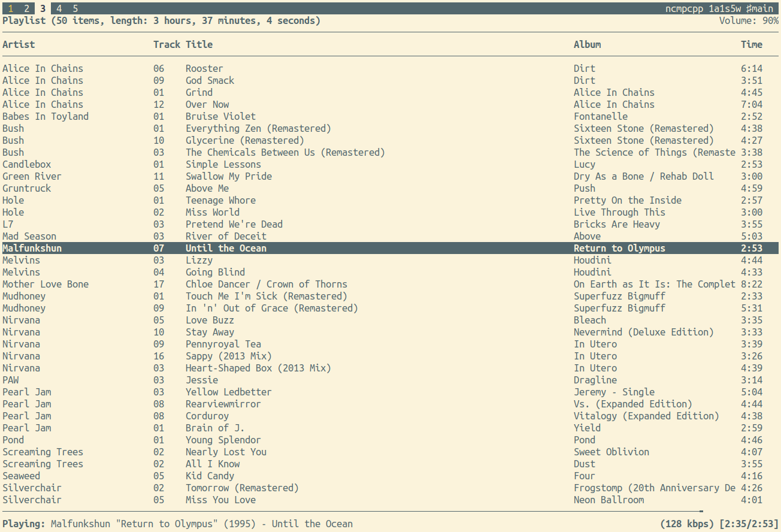Switch to tmux window 5
Image resolution: width=781 pixels, height=532 pixels.
(x=75, y=8)
